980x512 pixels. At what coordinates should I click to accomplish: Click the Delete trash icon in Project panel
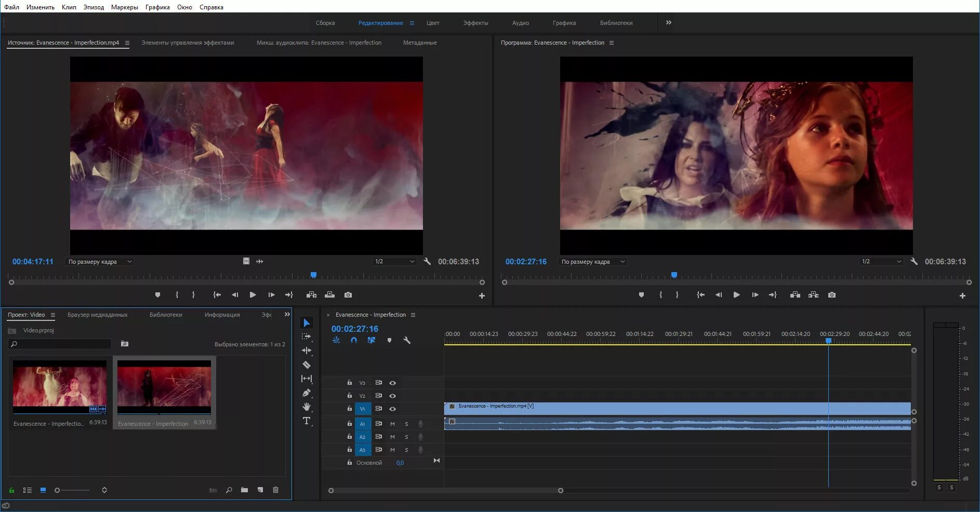(275, 490)
